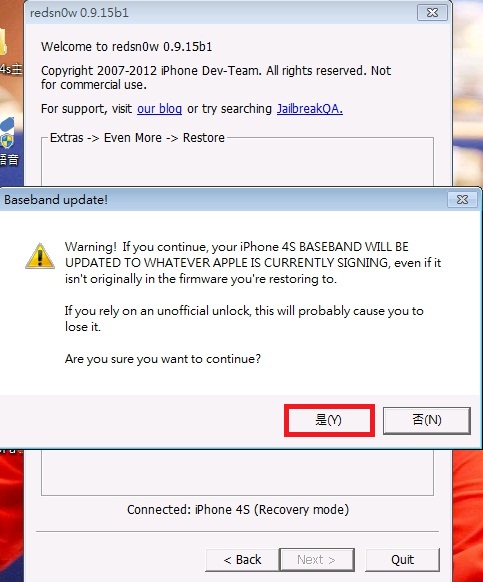The height and width of the screenshot is (582, 483).
Task: Go back with the < Back button
Action: pos(242,559)
